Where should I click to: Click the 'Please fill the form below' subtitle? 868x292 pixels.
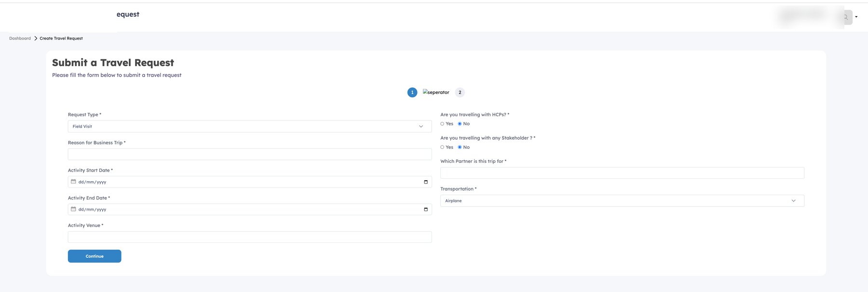(117, 75)
